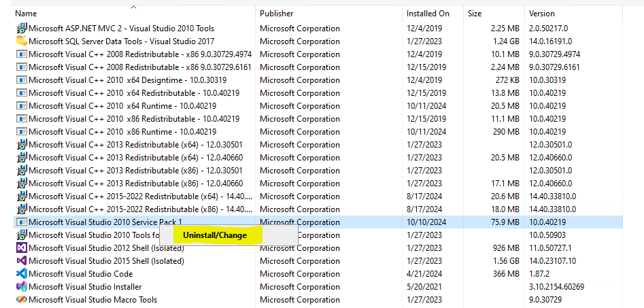Click icon of Visual C++ 2015-2022 Redistributable (x86)
644x308 pixels.
pyautogui.click(x=21, y=209)
